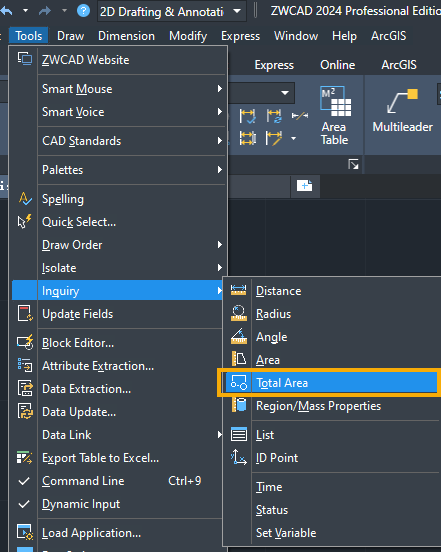This screenshot has height=552, width=441.
Task: Click the Area Table ribbon icon
Action: 335,101
